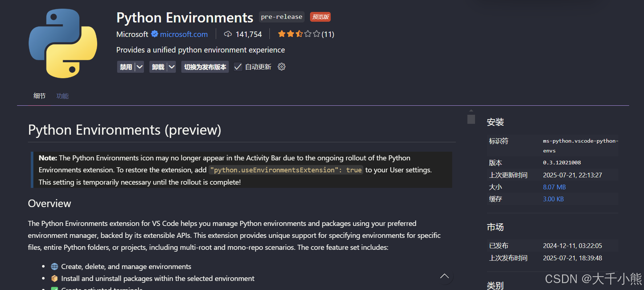This screenshot has width=644, height=290.
Task: Open the microsoft.com publisher link
Action: 184,34
